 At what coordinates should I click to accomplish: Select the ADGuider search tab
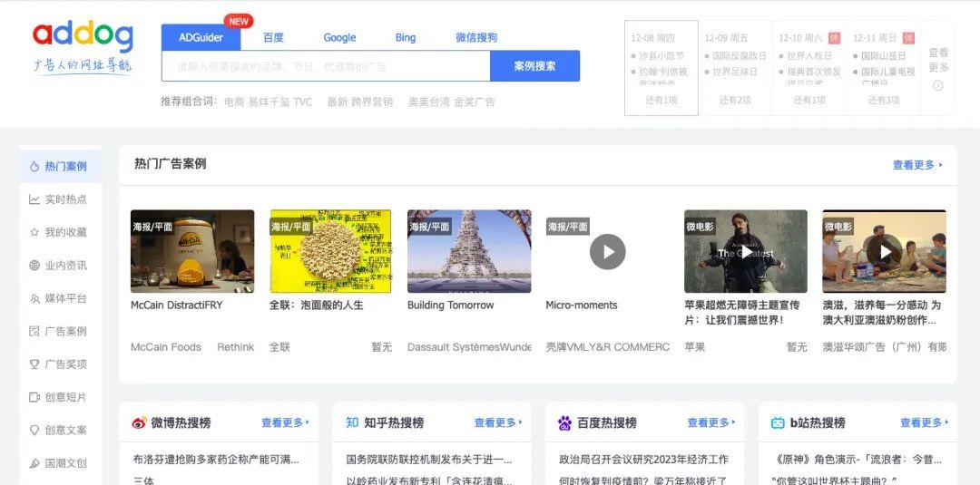(x=201, y=37)
